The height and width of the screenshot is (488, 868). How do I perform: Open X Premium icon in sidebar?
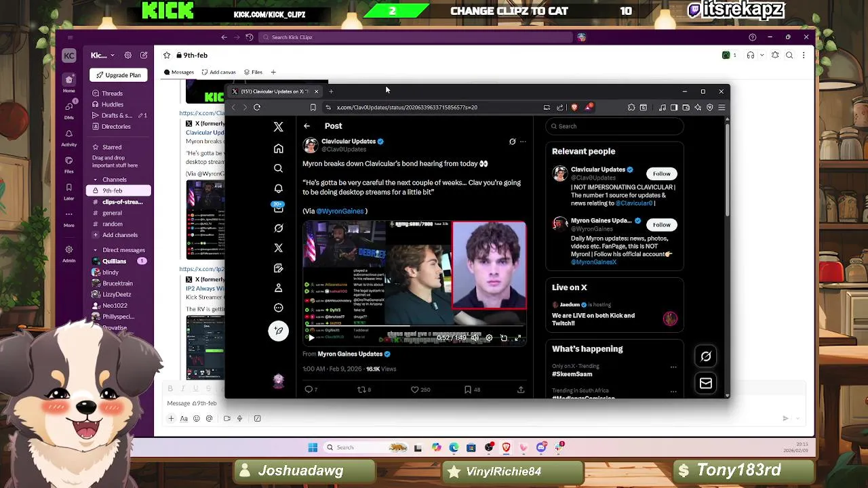278,248
